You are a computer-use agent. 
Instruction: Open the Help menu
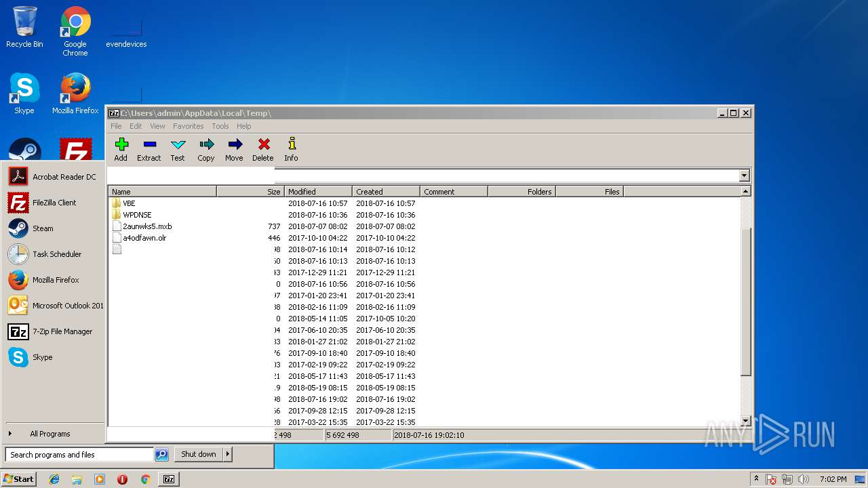coord(243,126)
